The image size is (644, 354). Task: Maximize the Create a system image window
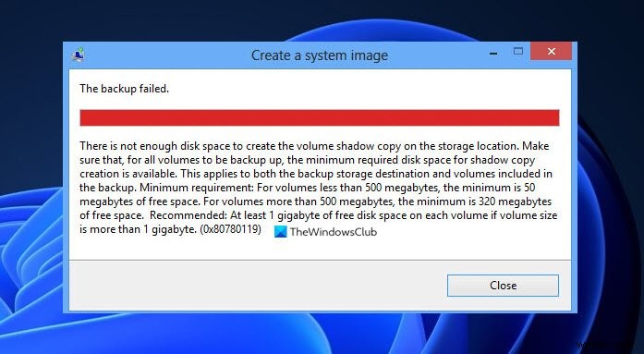coord(518,52)
